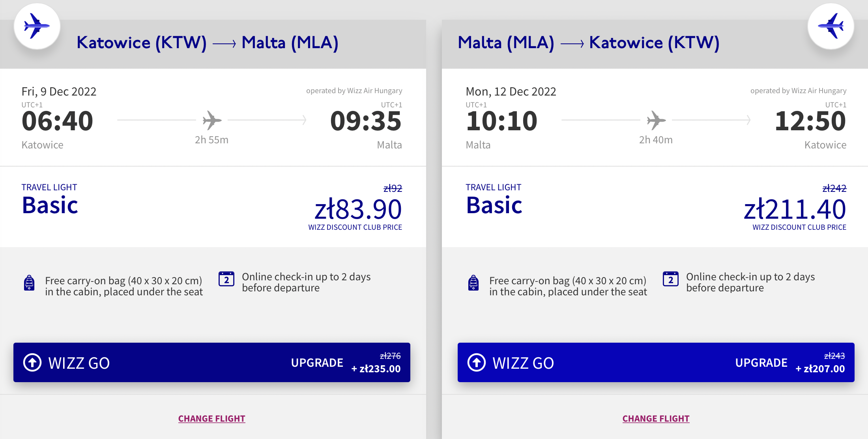Click the upgrade arrow icon in outbound WIZZ GO

32,362
